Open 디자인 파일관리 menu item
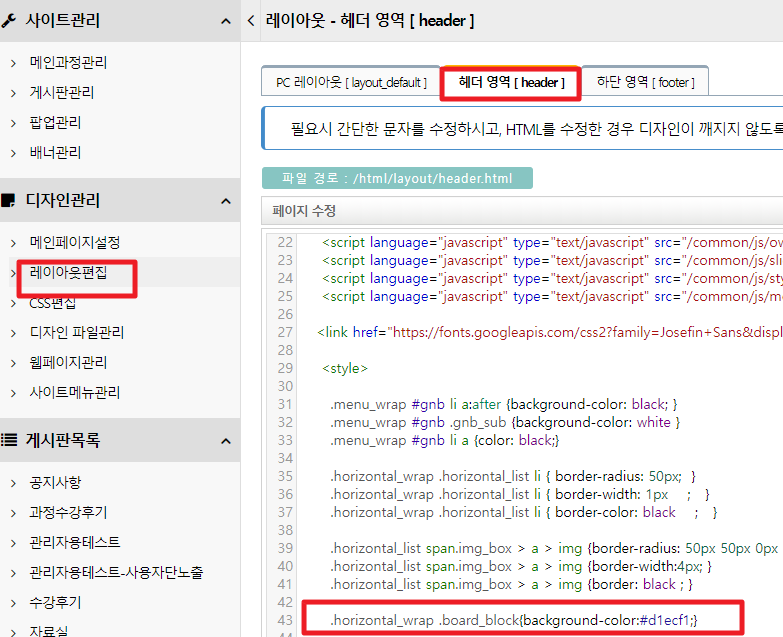 coord(77,332)
